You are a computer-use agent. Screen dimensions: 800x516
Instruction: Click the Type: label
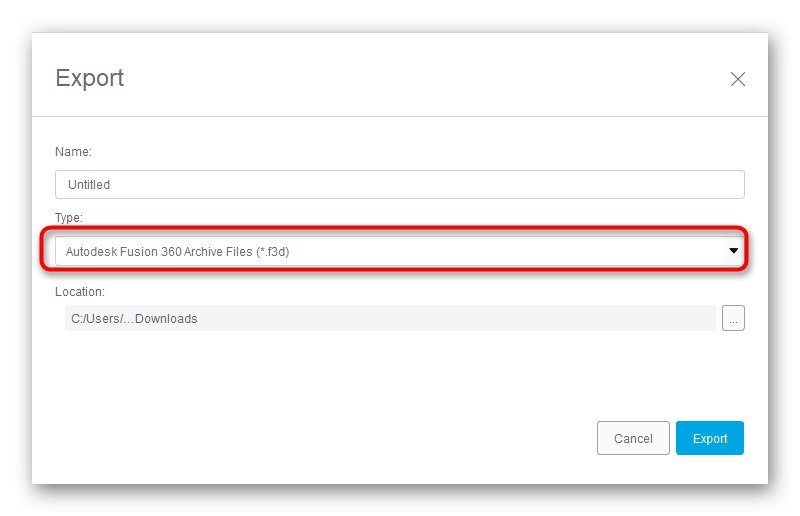coord(70,217)
